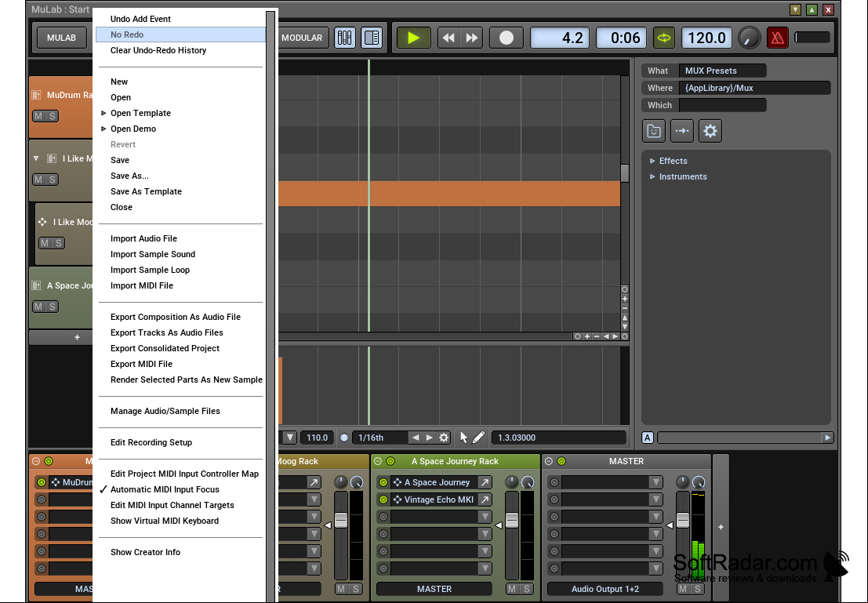Toggle the loop cycle button
Image resolution: width=868 pixels, height=603 pixels.
663,38
